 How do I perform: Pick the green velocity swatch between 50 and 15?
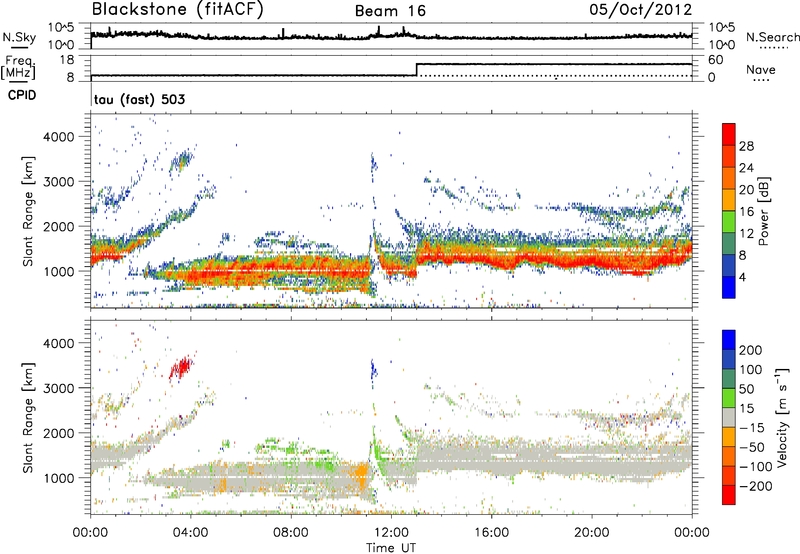(729, 398)
